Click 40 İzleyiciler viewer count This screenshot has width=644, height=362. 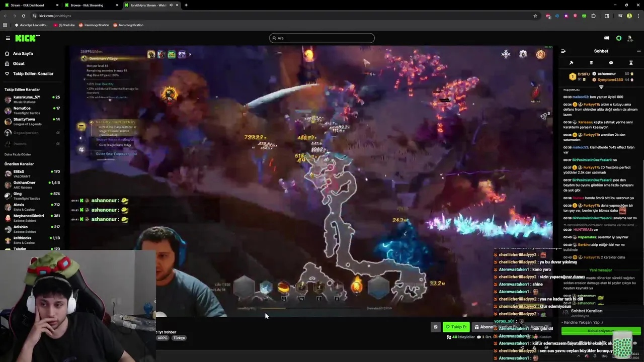pos(461,337)
